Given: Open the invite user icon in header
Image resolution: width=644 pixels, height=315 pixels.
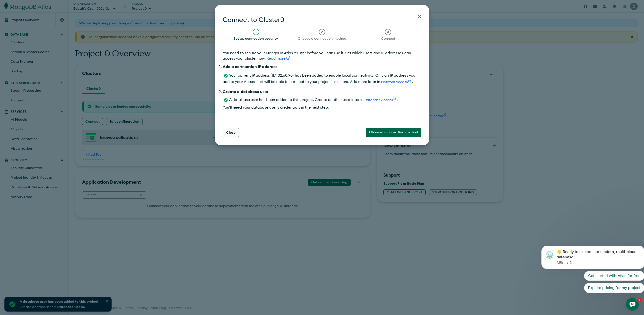Looking at the screenshot, I should [605, 7].
